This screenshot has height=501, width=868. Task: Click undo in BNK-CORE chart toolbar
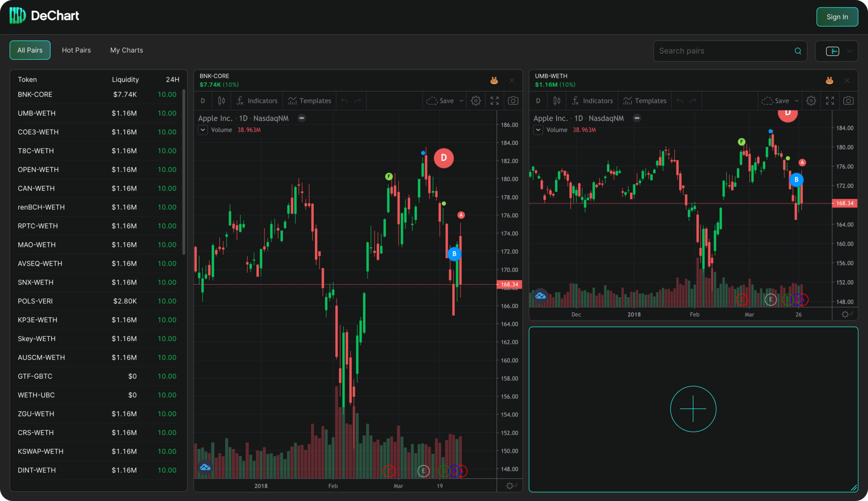tap(344, 101)
